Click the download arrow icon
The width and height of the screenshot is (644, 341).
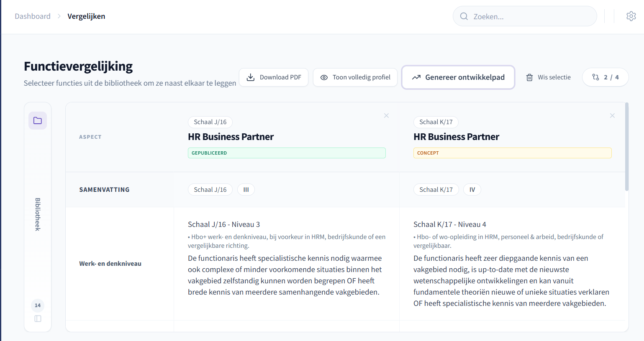(251, 77)
